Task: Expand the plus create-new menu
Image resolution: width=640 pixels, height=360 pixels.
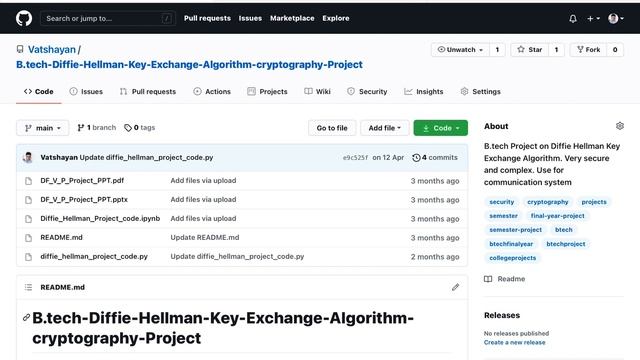Action: [x=593, y=18]
